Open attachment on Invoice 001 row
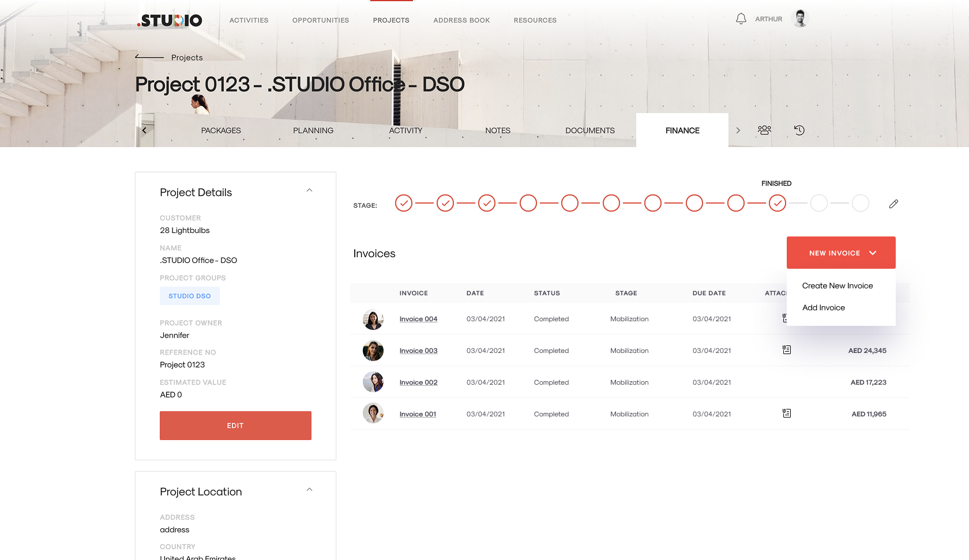Screen dimensions: 969x560 [x=786, y=413]
